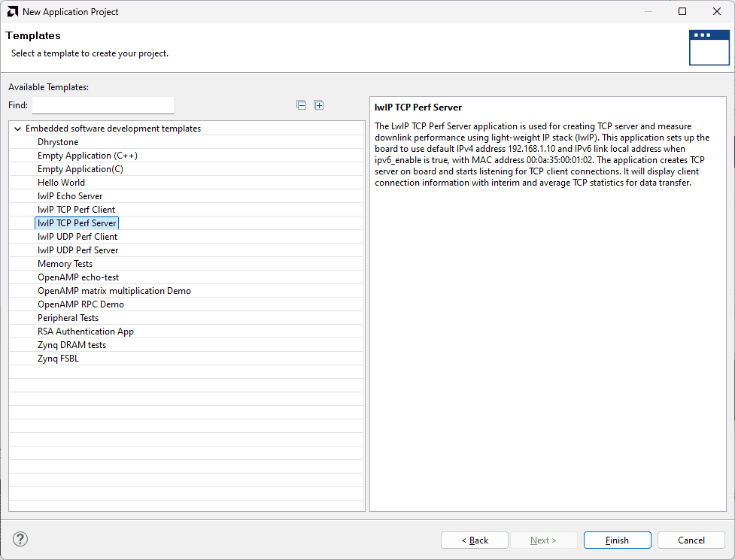Pick the Peripheral Tests template
735x560 pixels.
pyautogui.click(x=68, y=318)
